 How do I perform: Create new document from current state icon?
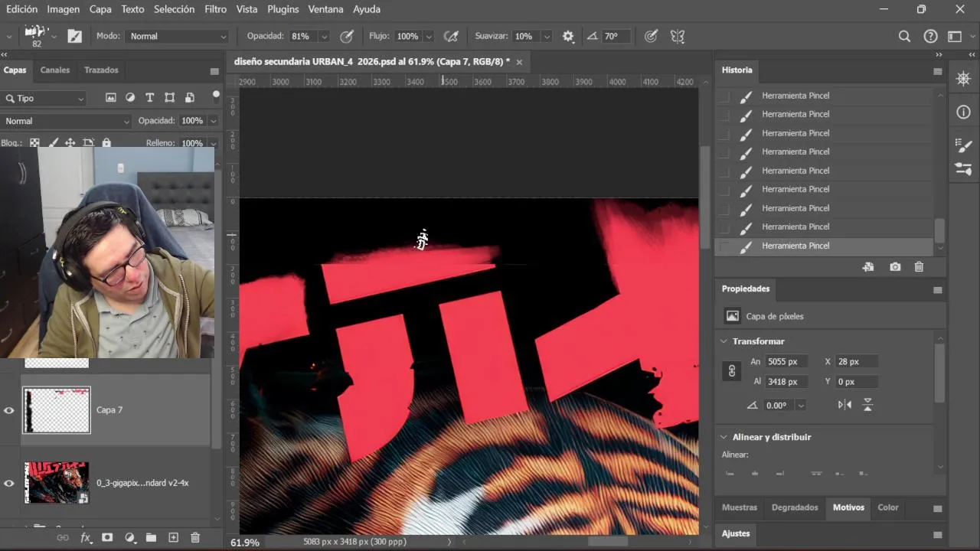pyautogui.click(x=867, y=267)
